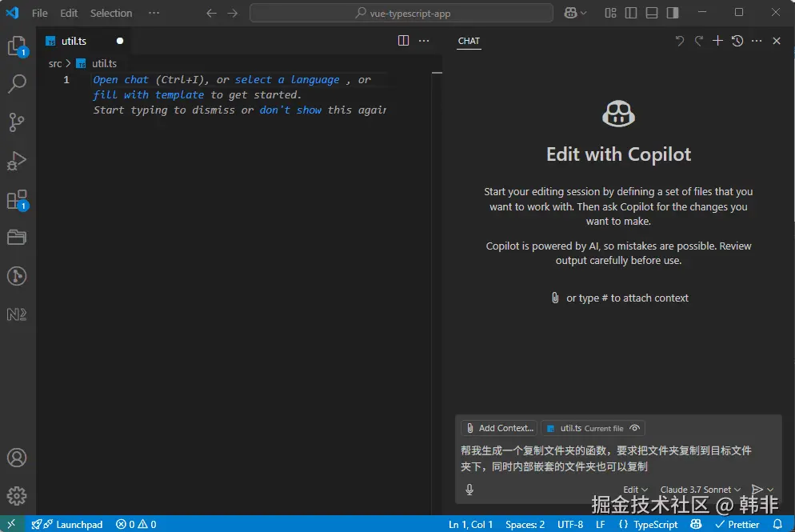Screen dimensions: 795x532
Task: Click Prettier status bar item
Action: [737, 524]
